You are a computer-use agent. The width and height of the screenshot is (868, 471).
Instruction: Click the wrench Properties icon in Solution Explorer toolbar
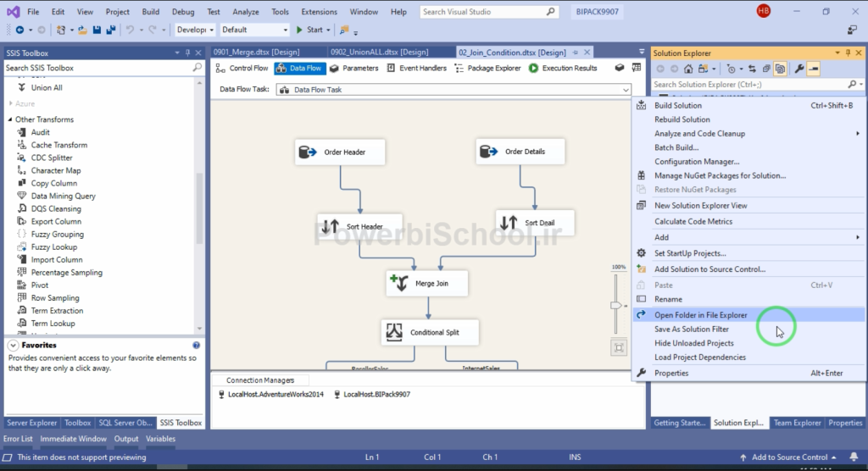tap(798, 69)
